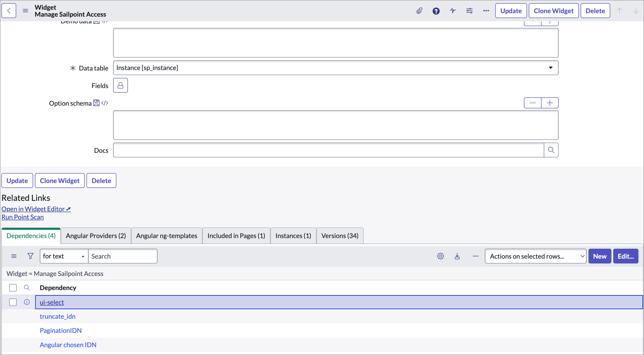Open the ui-select dependency link

tap(52, 302)
